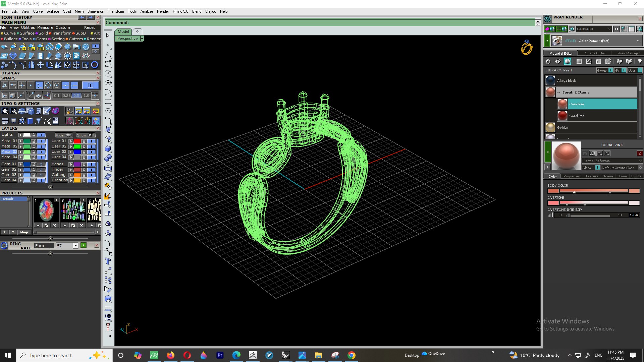
Task: Click the four-viewport layout icon
Action: tap(5, 121)
